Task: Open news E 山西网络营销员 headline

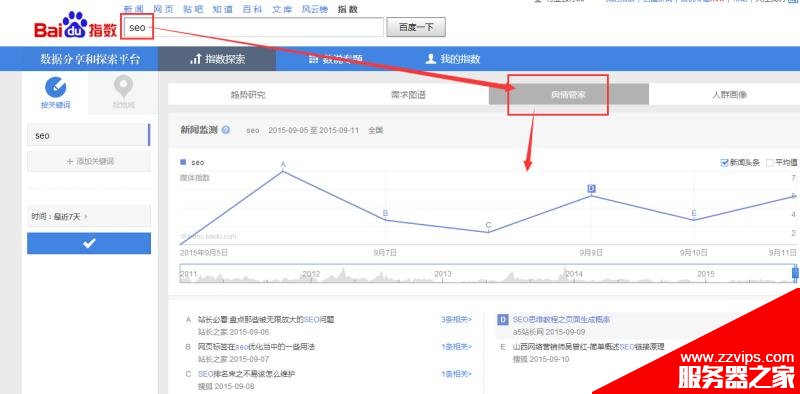Action: coord(588,347)
